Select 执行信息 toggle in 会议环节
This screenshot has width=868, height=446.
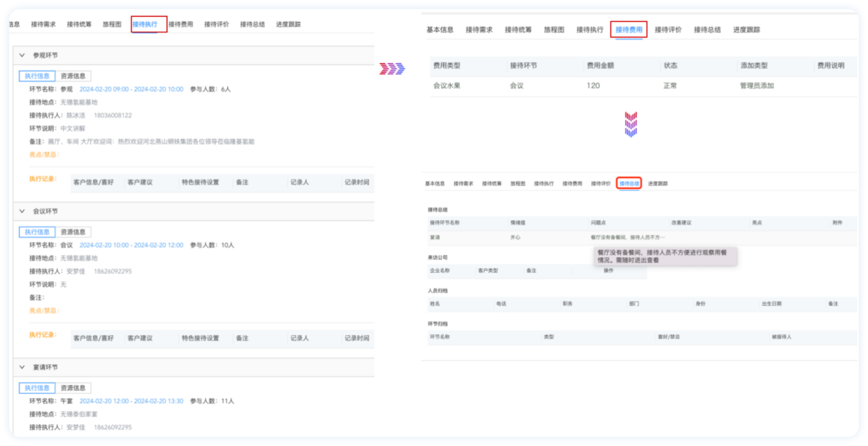click(37, 232)
